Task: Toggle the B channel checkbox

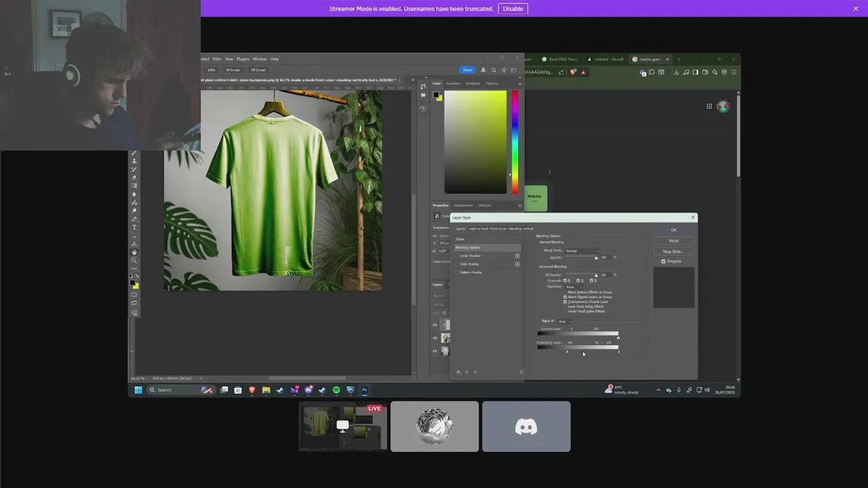Action: click(x=591, y=281)
